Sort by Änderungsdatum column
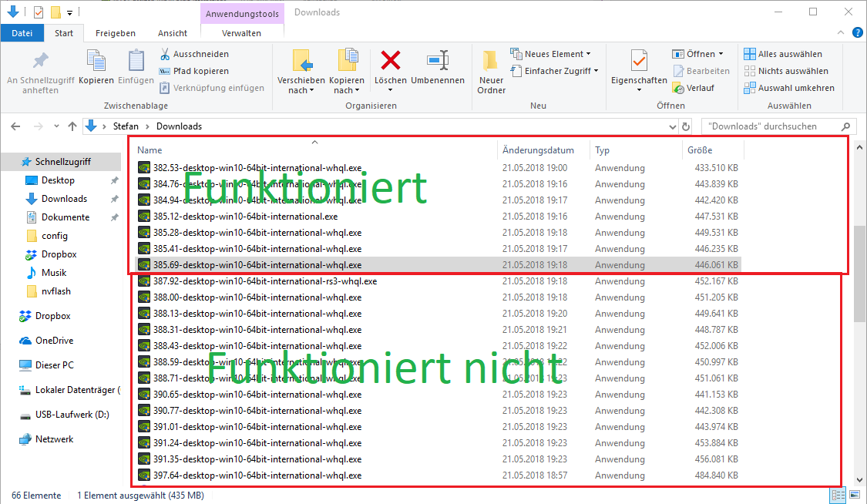 click(x=543, y=150)
